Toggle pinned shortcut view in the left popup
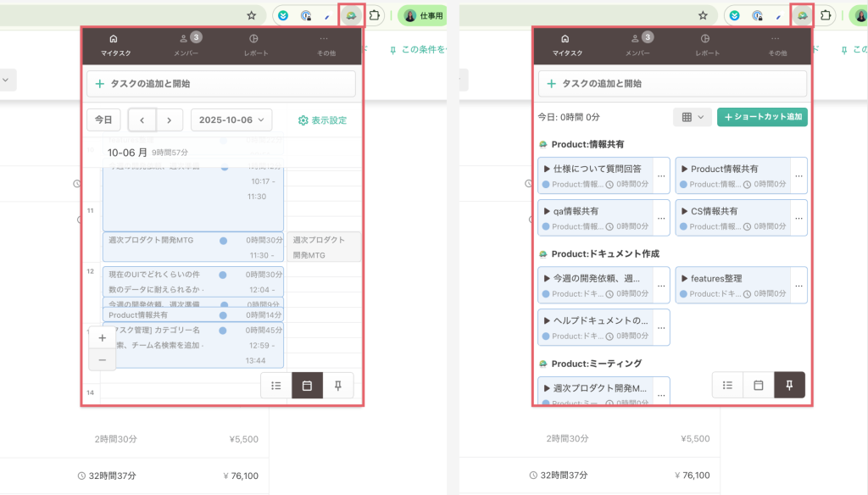The width and height of the screenshot is (868, 495). click(338, 386)
